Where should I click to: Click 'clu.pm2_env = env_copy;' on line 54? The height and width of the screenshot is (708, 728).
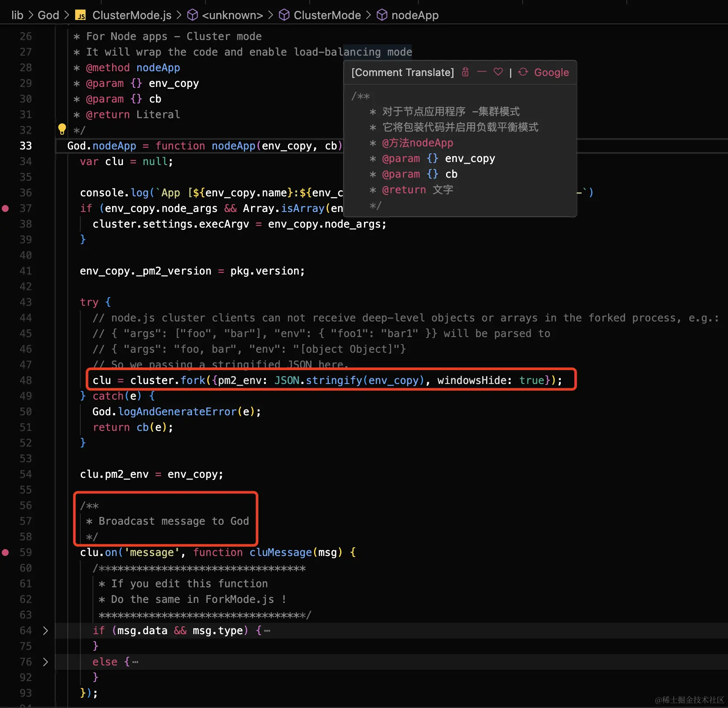point(152,474)
